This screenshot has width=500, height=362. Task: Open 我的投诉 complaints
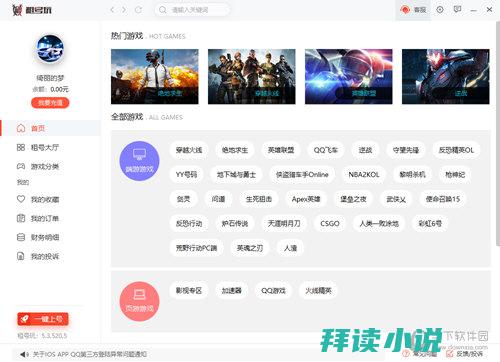tap(38, 256)
